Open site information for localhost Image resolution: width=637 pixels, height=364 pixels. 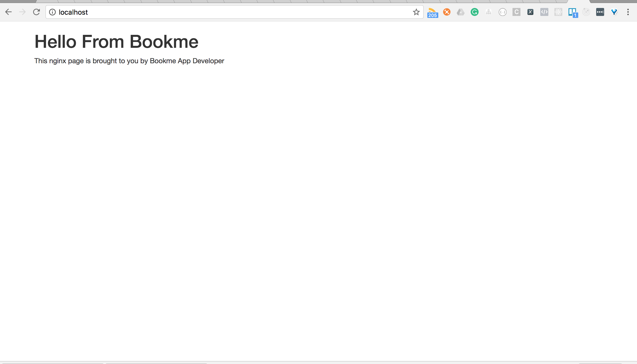click(53, 12)
